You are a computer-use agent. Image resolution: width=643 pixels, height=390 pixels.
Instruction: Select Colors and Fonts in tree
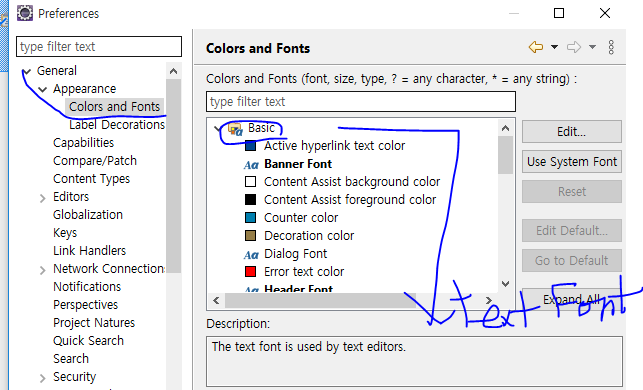(114, 107)
